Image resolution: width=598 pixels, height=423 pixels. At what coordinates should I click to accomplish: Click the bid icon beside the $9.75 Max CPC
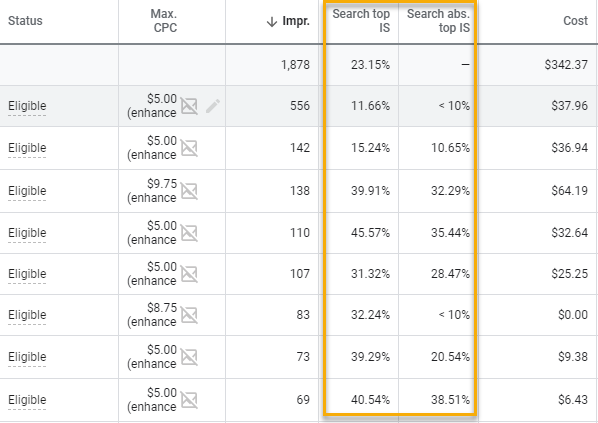click(x=189, y=191)
